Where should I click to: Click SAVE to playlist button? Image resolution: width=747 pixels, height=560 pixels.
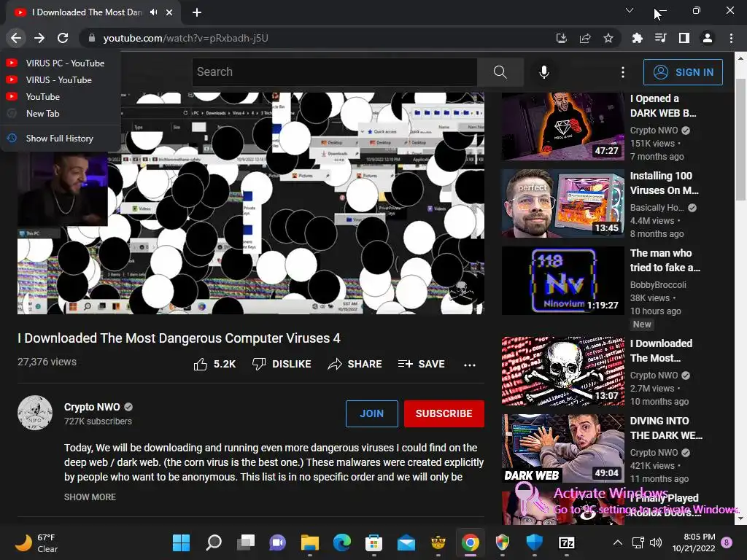[x=422, y=364]
